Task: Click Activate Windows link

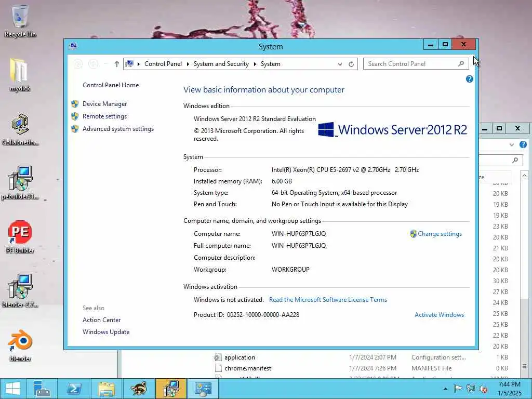Action: [x=440, y=314]
